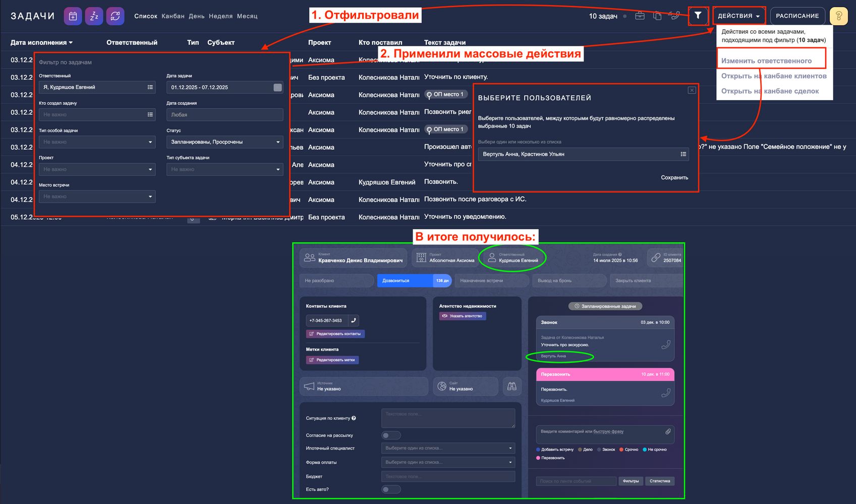Click call icon beside +7-345-267-3453

click(x=354, y=321)
